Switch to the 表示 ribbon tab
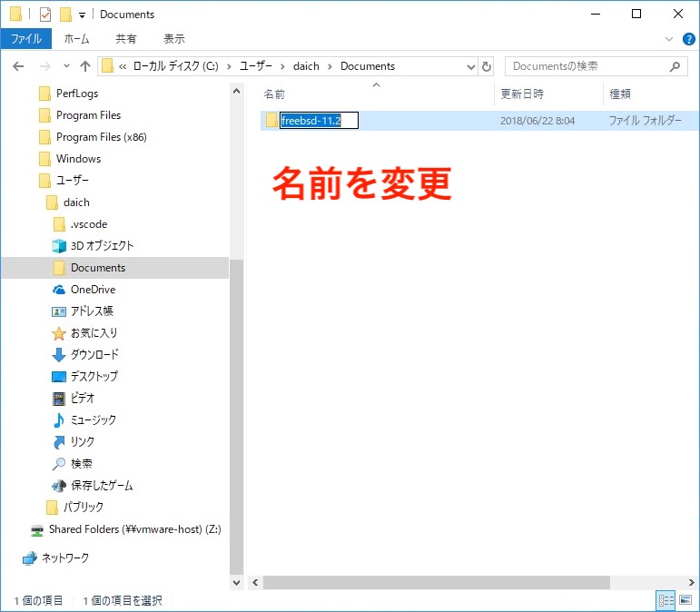This screenshot has height=612, width=700. (174, 39)
